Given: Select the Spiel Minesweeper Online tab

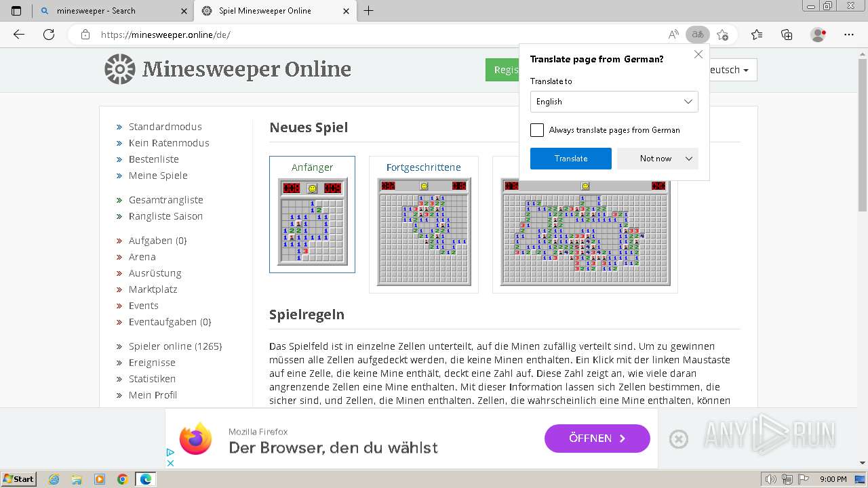Looking at the screenshot, I should 275,11.
